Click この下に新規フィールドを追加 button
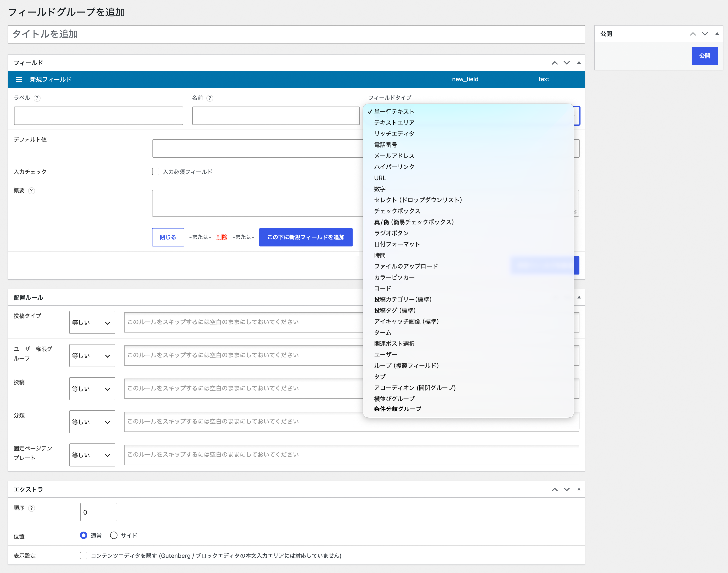The width and height of the screenshot is (728, 573). point(306,237)
